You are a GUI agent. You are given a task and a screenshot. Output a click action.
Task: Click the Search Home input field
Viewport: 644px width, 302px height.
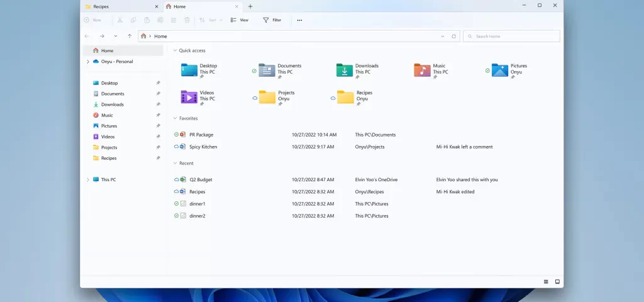(511, 36)
